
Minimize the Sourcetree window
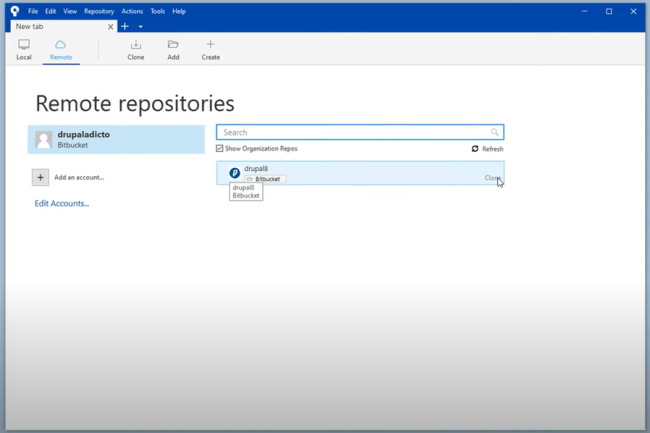[x=585, y=11]
